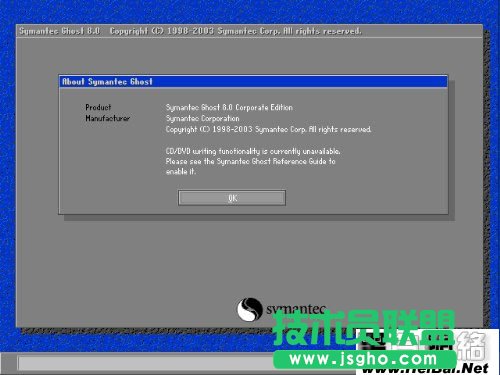Click the copyright line inside the dialog
The width and height of the screenshot is (500, 375).
[268, 129]
